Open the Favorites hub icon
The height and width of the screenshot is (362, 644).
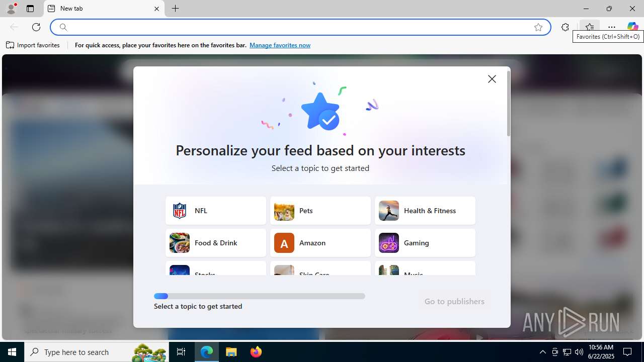[x=589, y=27]
